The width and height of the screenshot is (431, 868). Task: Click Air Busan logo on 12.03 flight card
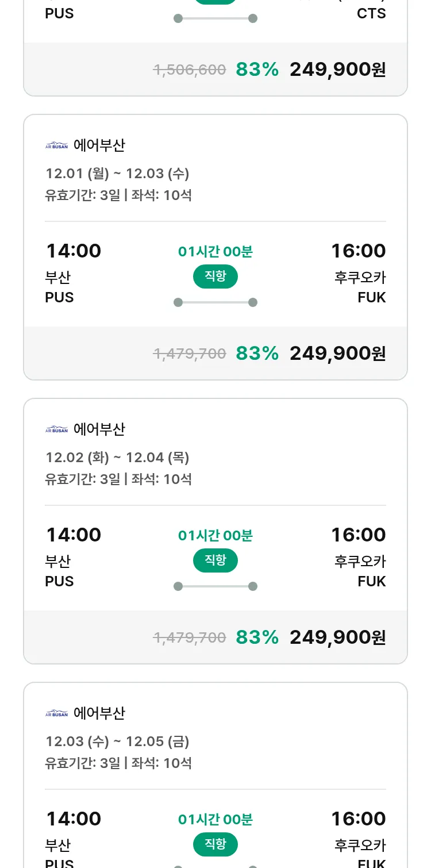point(56,713)
